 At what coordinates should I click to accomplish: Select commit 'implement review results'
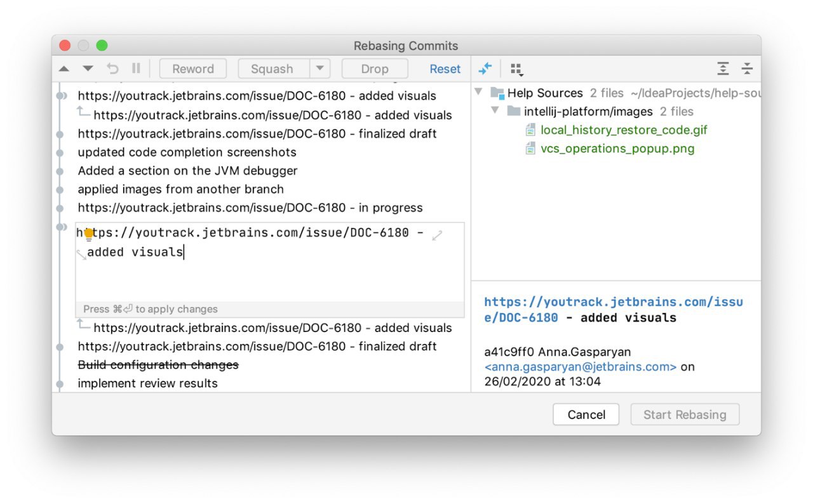tap(147, 383)
